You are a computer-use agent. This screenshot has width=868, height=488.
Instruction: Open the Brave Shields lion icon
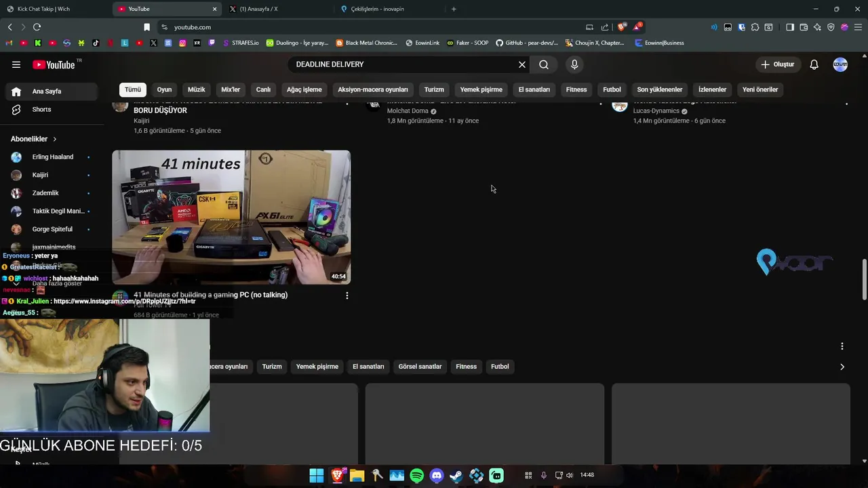point(622,27)
